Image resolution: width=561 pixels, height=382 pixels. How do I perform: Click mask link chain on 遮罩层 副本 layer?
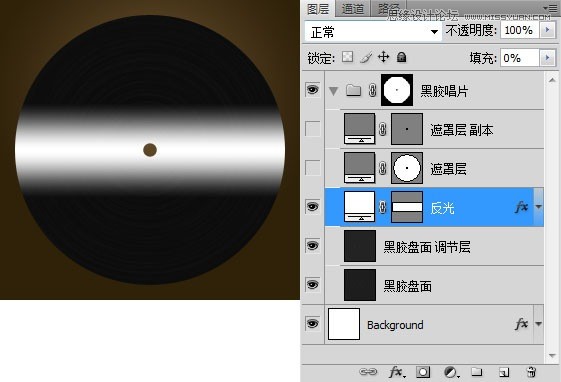[382, 129]
